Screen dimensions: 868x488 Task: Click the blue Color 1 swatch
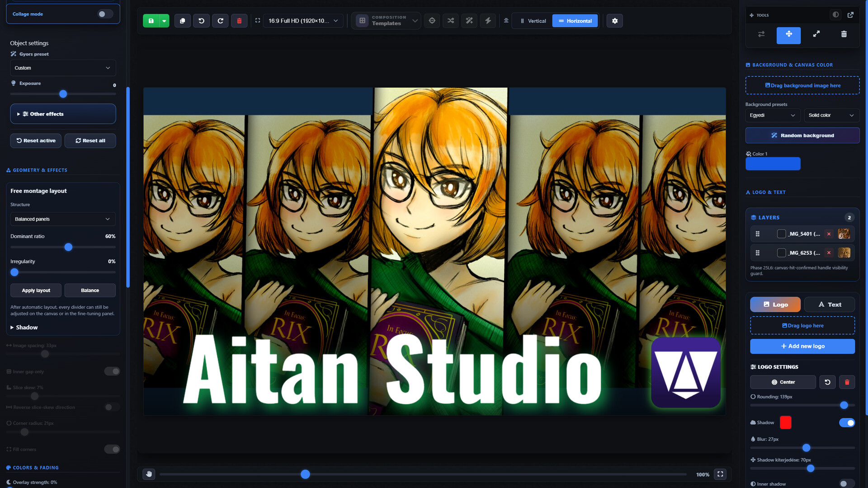click(x=773, y=164)
